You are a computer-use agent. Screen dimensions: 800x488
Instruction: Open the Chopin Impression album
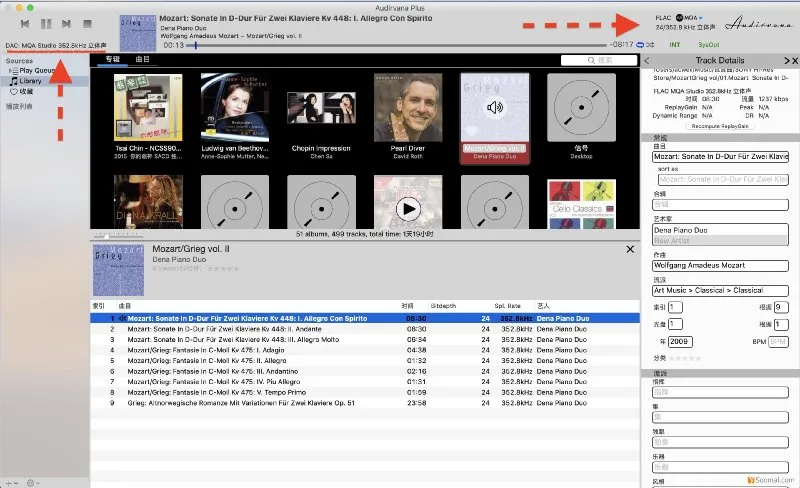tap(321, 108)
